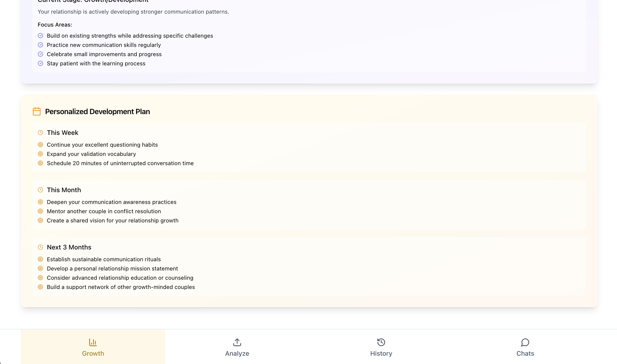Click clock icon beside Next 3 Months
This screenshot has height=364, width=617.
point(40,247)
